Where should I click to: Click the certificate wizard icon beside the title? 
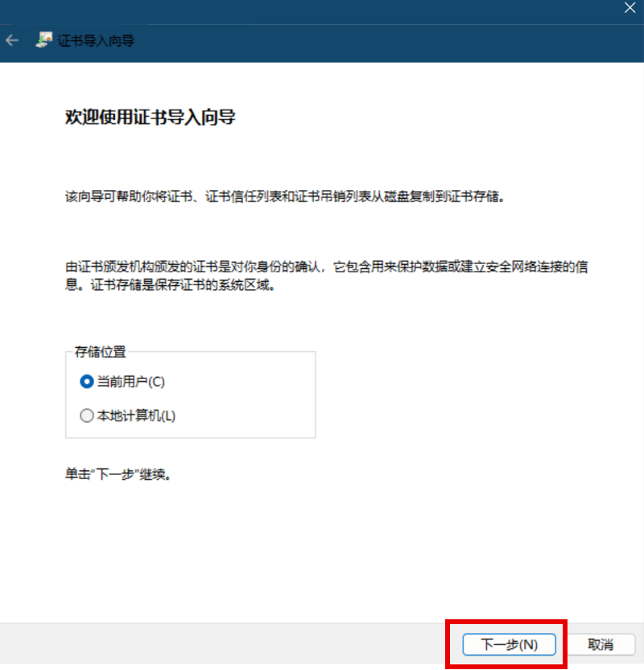tap(45, 40)
